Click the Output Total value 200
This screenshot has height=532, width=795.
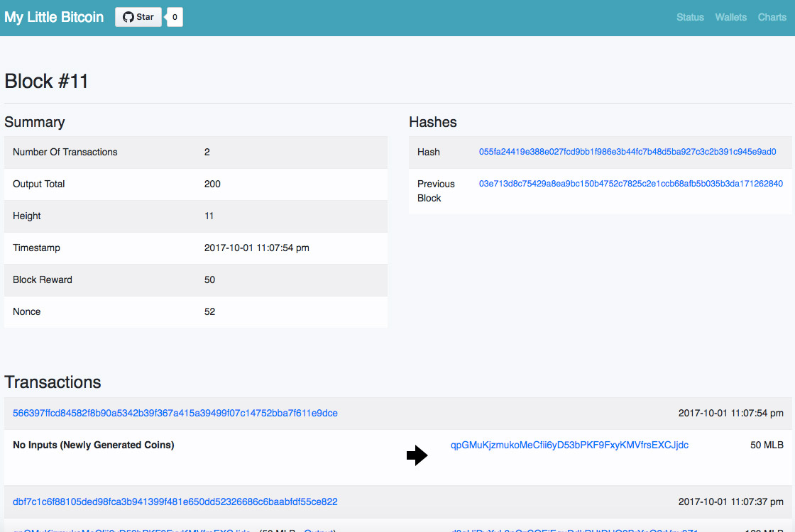click(x=212, y=184)
